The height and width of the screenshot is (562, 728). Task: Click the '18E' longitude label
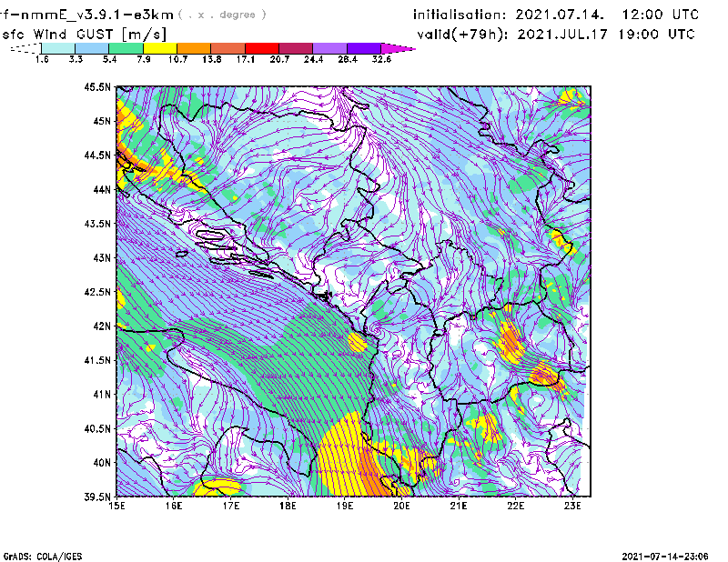(x=288, y=506)
